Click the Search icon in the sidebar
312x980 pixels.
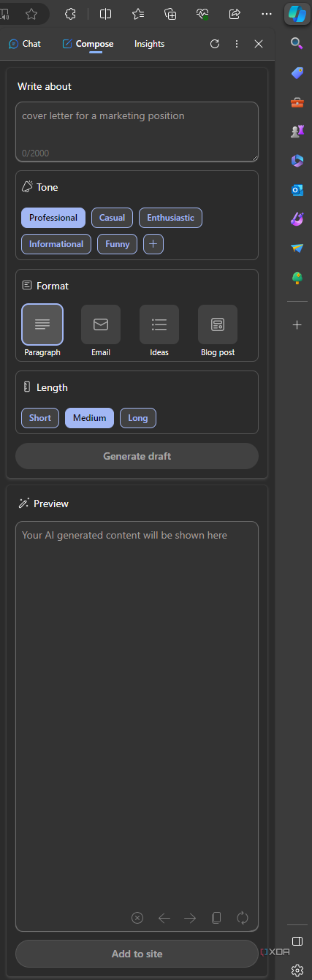click(297, 44)
